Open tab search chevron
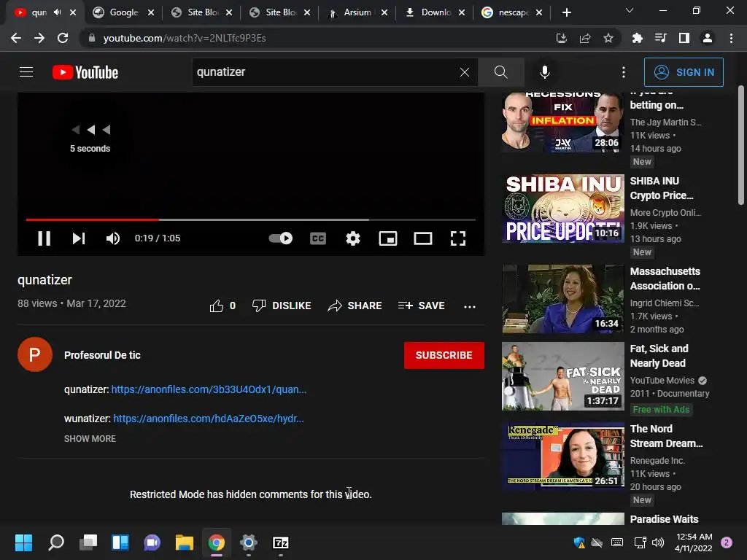 click(630, 10)
